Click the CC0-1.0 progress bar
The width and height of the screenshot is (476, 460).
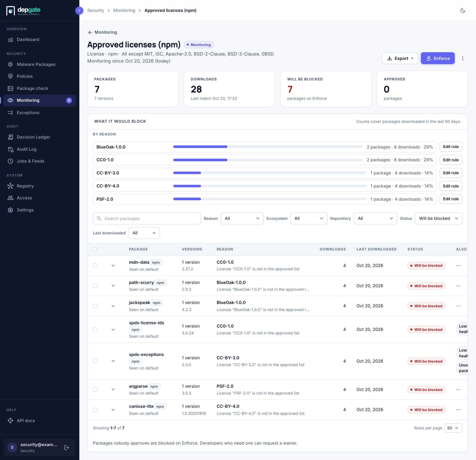268,160
